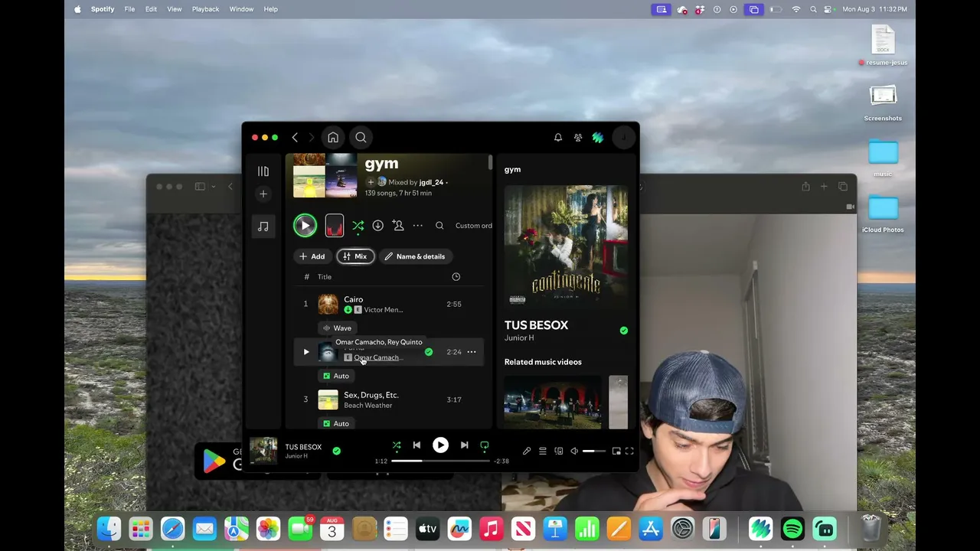The width and height of the screenshot is (980, 551).
Task: Open the jgdl_24 profile link
Action: [x=431, y=183]
